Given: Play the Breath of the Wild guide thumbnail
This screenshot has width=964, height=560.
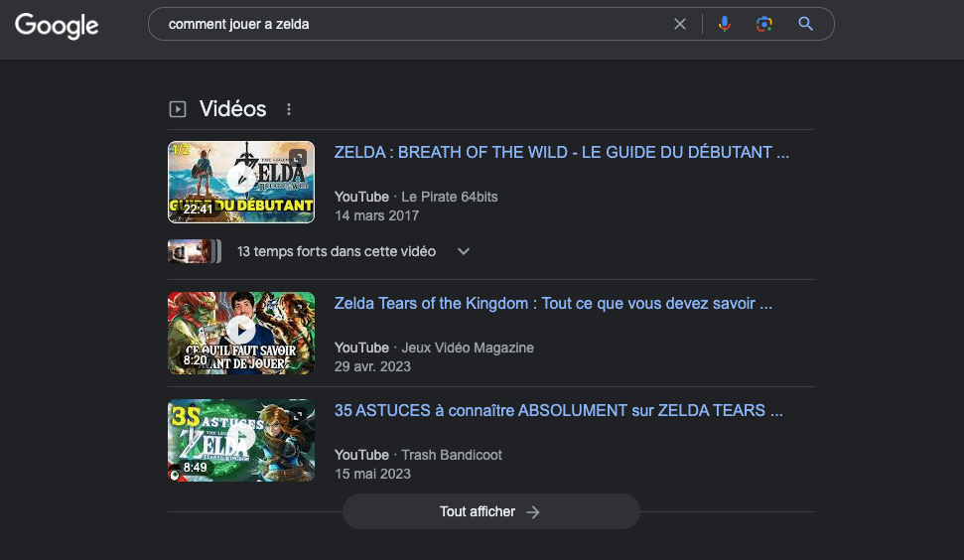Looking at the screenshot, I should 241,182.
